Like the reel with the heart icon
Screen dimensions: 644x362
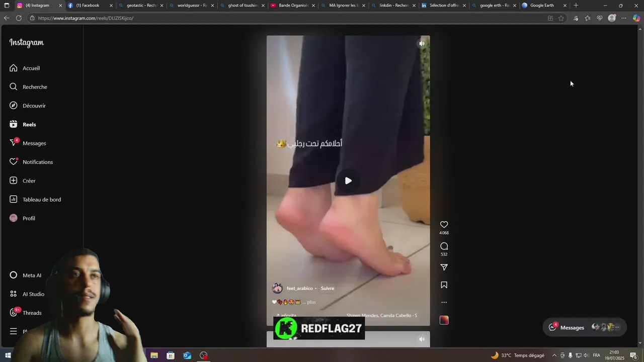444,225
